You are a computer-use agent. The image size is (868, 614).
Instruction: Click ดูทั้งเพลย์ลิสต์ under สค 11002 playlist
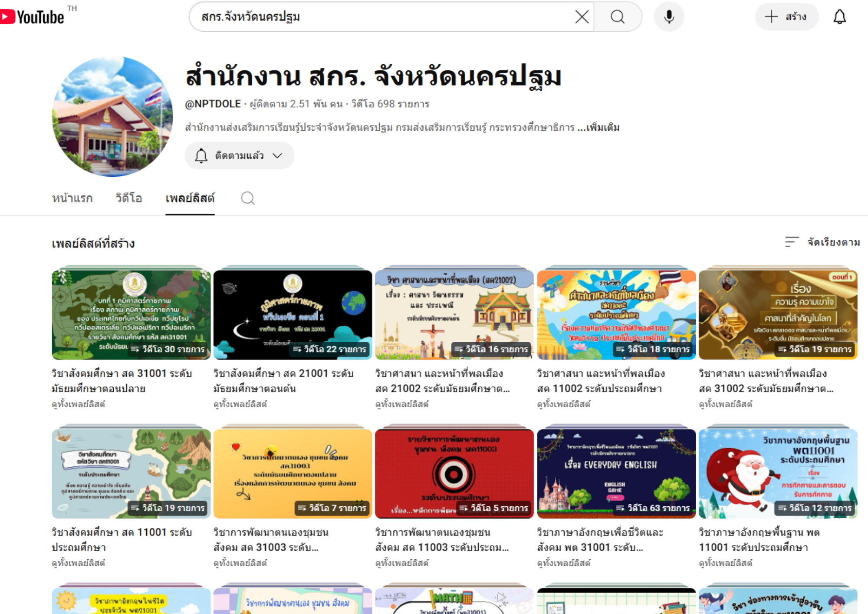(x=564, y=404)
